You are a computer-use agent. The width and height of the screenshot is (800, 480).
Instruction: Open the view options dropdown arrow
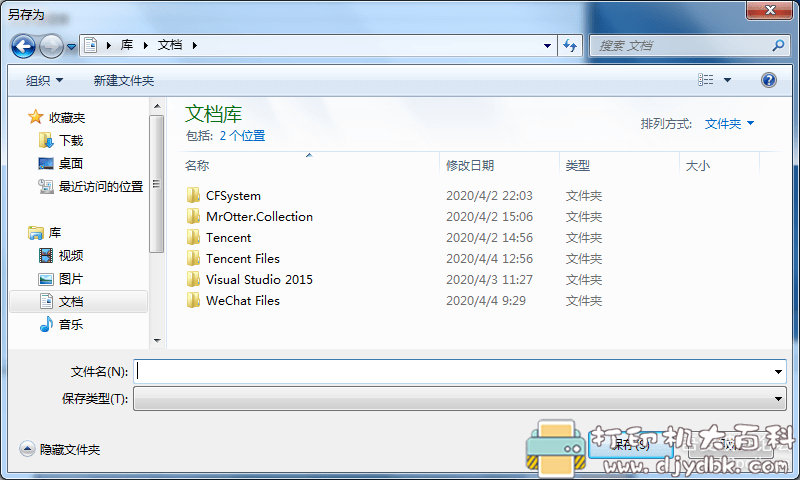click(728, 80)
